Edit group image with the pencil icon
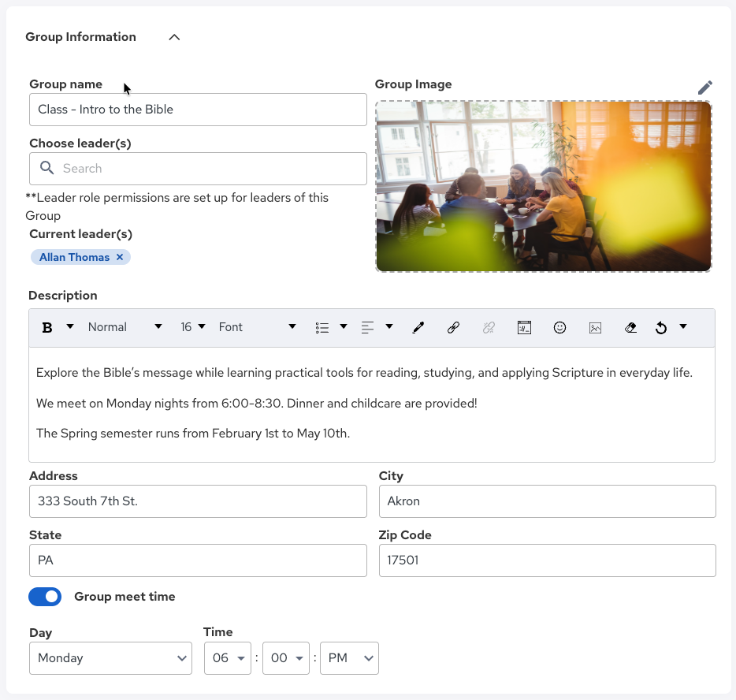 (x=704, y=87)
